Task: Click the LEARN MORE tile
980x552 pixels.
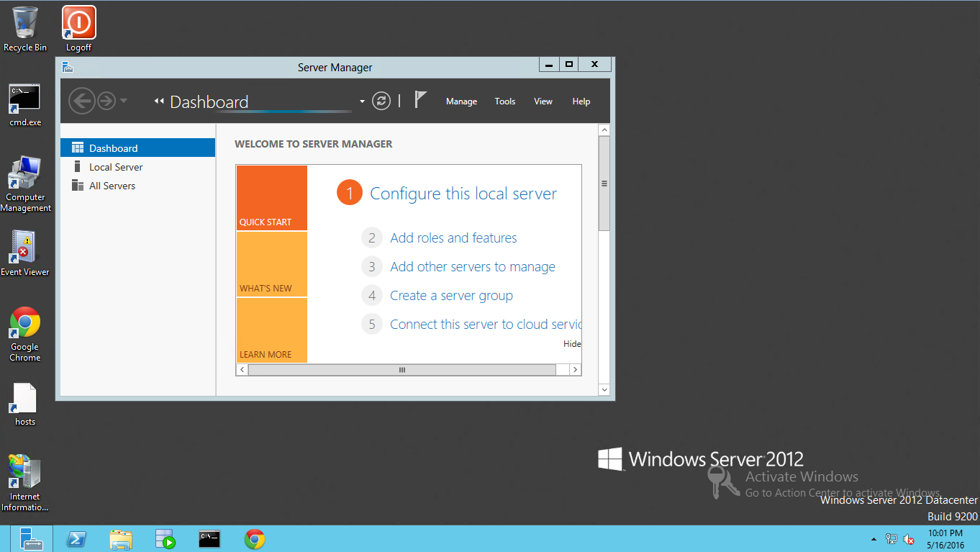Action: pyautogui.click(x=271, y=330)
